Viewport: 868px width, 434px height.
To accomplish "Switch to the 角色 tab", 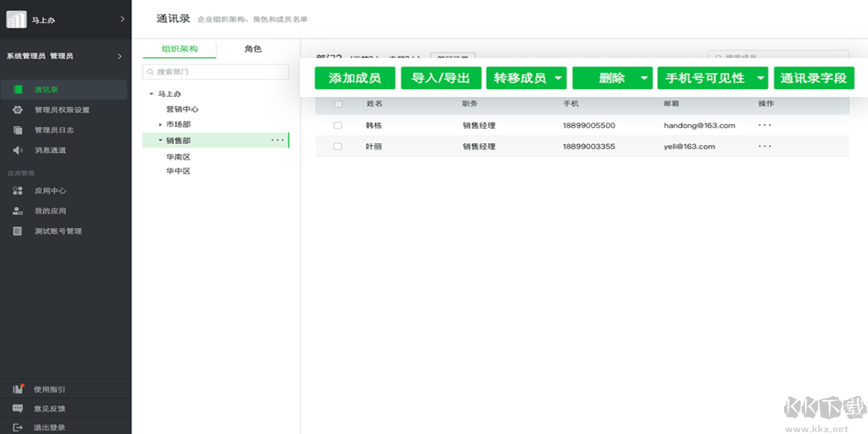I will click(x=253, y=49).
